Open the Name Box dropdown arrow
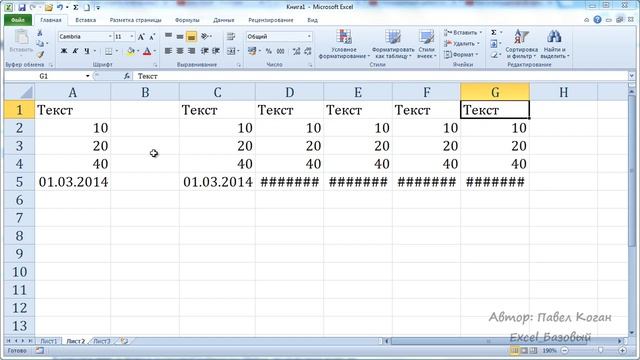The height and width of the screenshot is (360, 640). [x=87, y=76]
